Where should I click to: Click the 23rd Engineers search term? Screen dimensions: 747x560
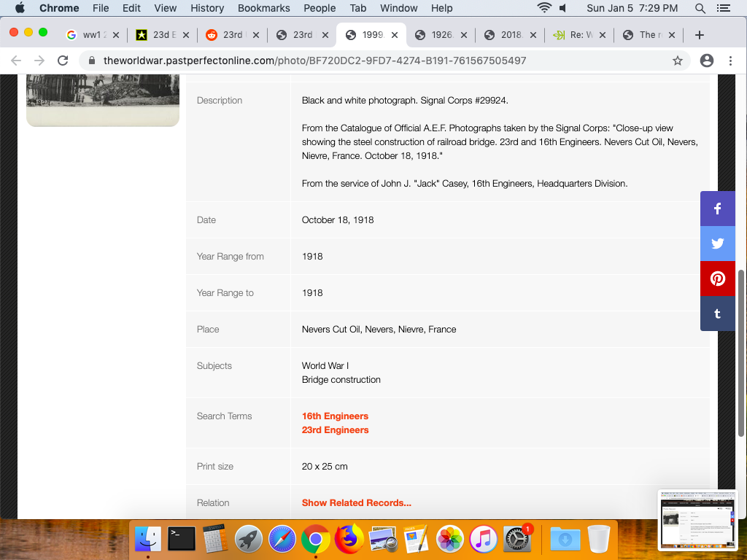click(x=335, y=430)
